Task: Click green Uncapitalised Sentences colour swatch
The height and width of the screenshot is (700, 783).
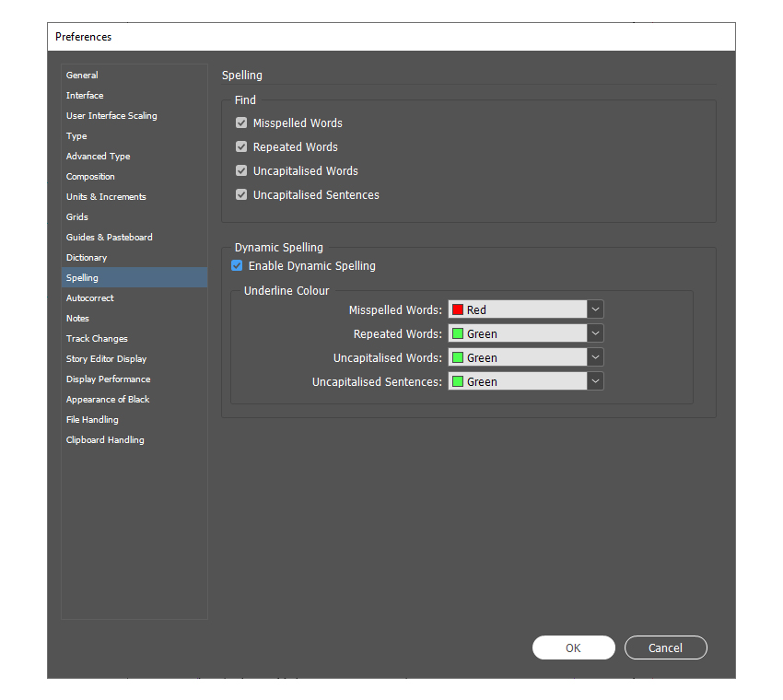Action: click(x=458, y=381)
